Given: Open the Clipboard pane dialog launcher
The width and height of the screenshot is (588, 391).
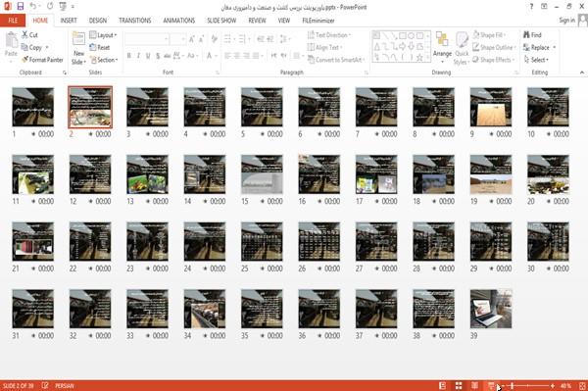Looking at the screenshot, I should (x=65, y=73).
